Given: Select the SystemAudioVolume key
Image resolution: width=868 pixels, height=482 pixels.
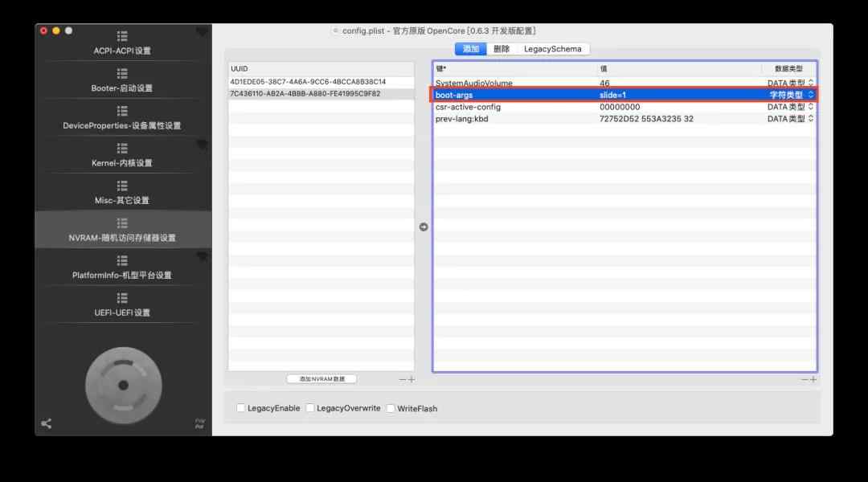Looking at the screenshot, I should [x=474, y=83].
